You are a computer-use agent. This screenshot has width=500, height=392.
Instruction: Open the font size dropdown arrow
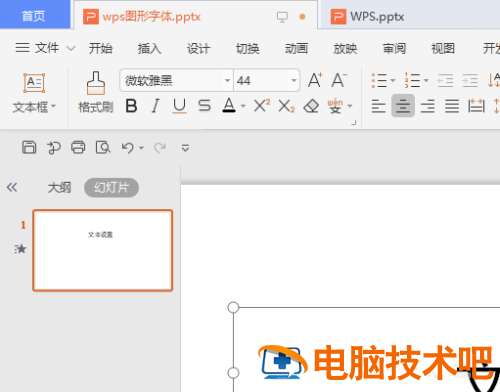click(294, 80)
